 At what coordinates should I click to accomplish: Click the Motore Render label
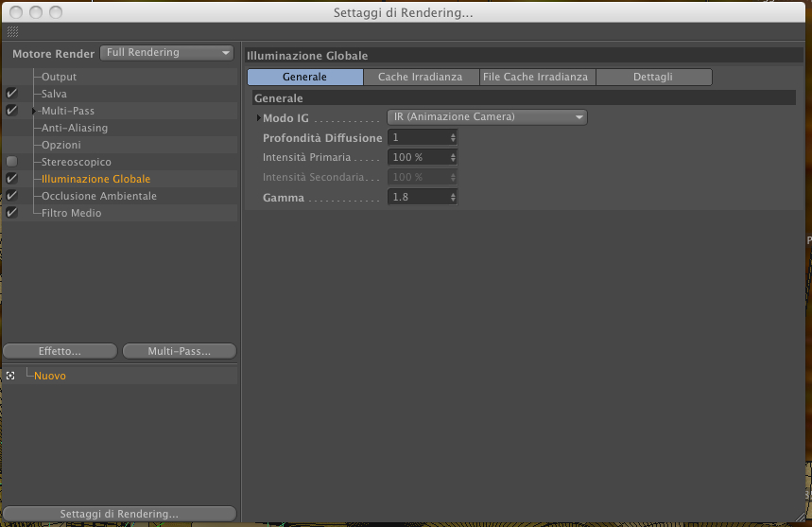tap(53, 53)
